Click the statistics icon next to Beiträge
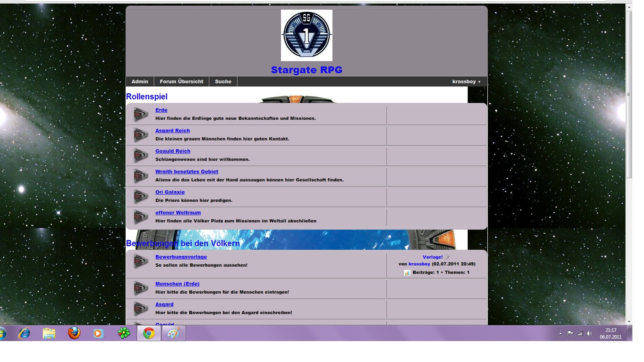Screen dimensions: 644x362 pos(407,273)
